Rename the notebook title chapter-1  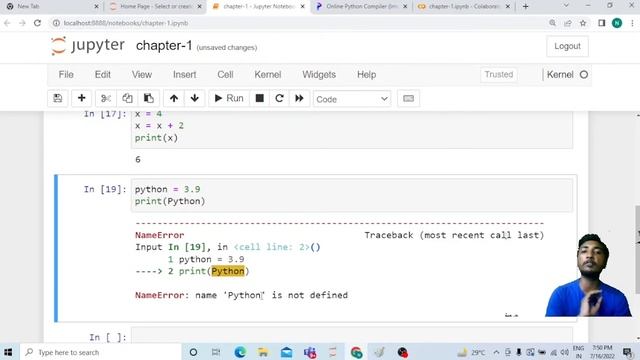tap(164, 46)
